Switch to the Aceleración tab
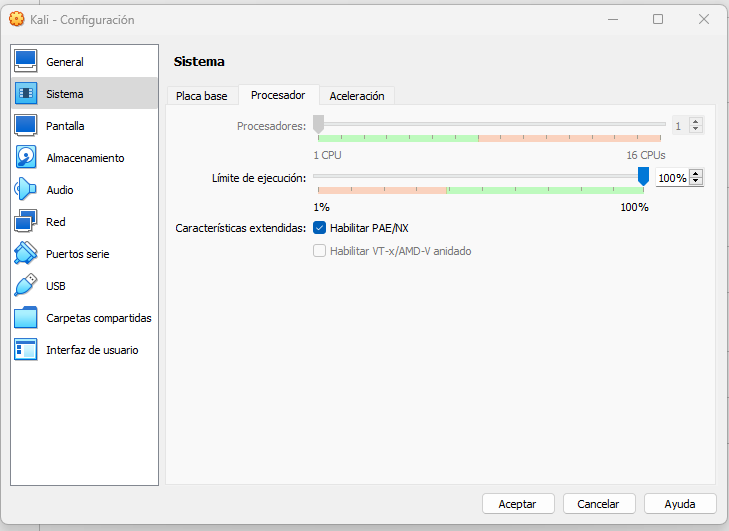Viewport: 729px width, 531px height. (357, 96)
